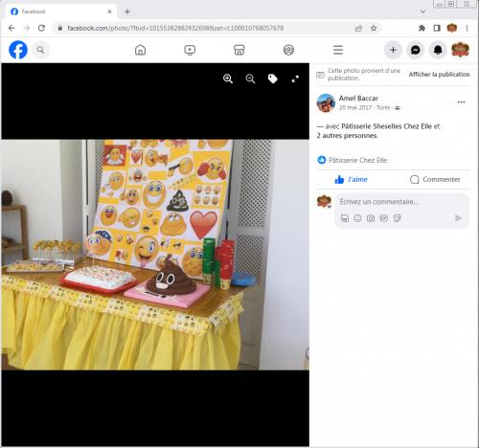The height and width of the screenshot is (448, 479).
Task: Show the 2 autres personnes tagged
Action: pos(347,136)
